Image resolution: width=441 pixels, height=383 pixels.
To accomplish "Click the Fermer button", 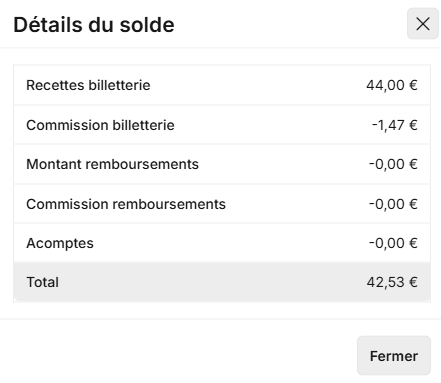I will (394, 356).
